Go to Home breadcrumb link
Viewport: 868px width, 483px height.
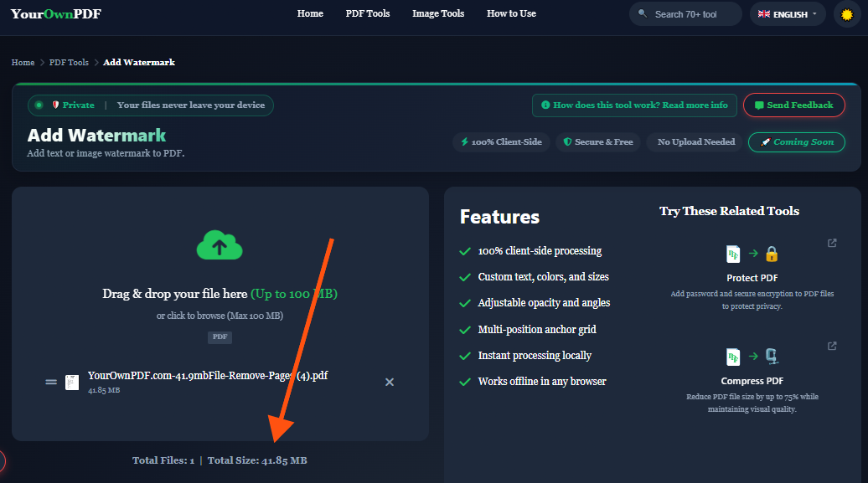(x=23, y=63)
